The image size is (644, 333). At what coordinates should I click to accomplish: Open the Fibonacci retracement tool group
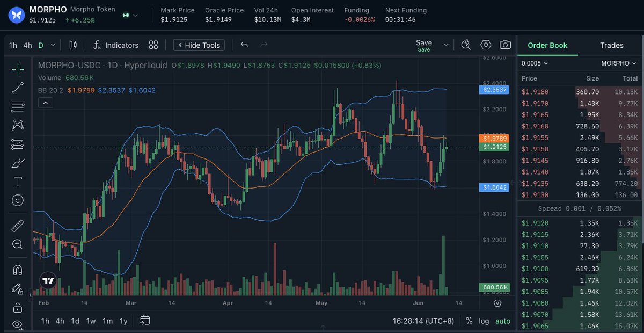[x=18, y=106]
